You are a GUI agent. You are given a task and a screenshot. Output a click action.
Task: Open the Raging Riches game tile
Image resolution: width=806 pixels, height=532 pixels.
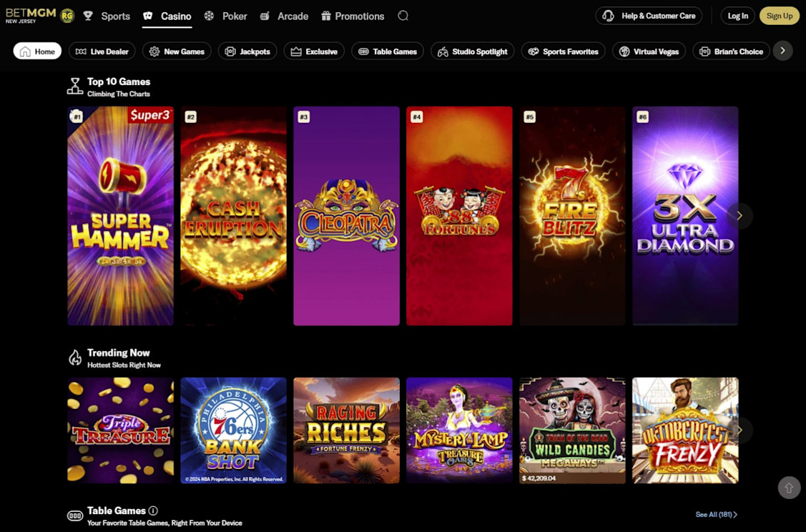tap(346, 430)
